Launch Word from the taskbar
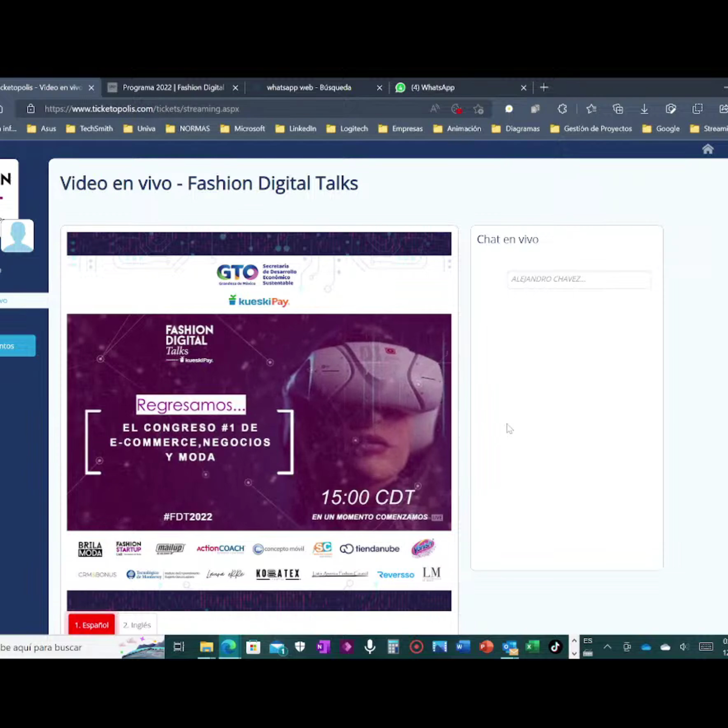Image resolution: width=728 pixels, height=728 pixels. point(463,647)
